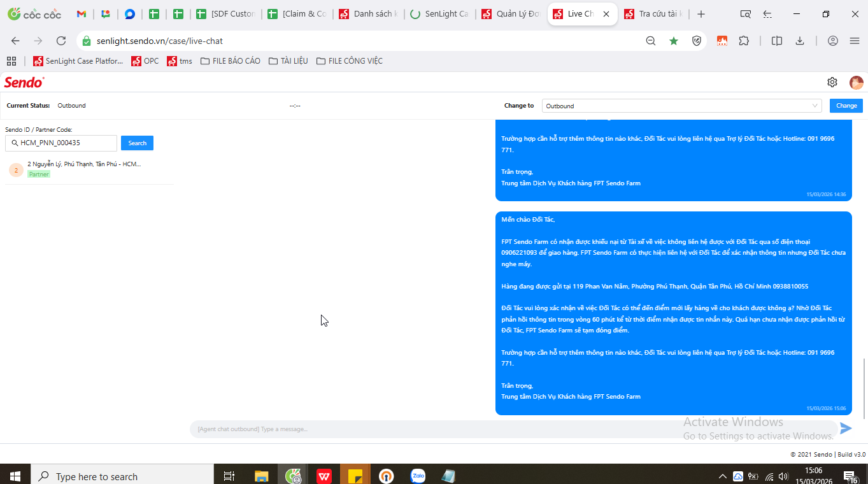Open tab search in title bar
Image resolution: width=868 pixels, height=484 pixels.
point(745,14)
